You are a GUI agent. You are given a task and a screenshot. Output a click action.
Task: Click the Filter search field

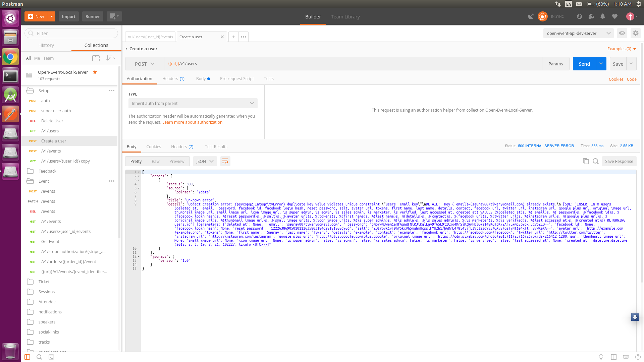(71, 33)
